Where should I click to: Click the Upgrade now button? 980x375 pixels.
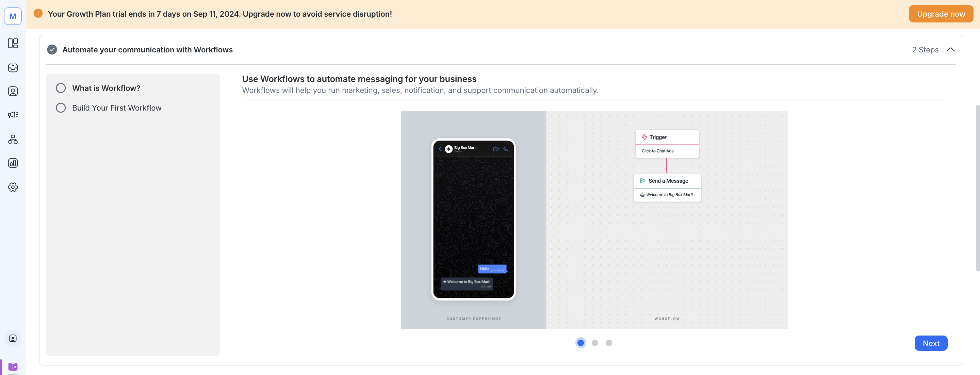(941, 14)
